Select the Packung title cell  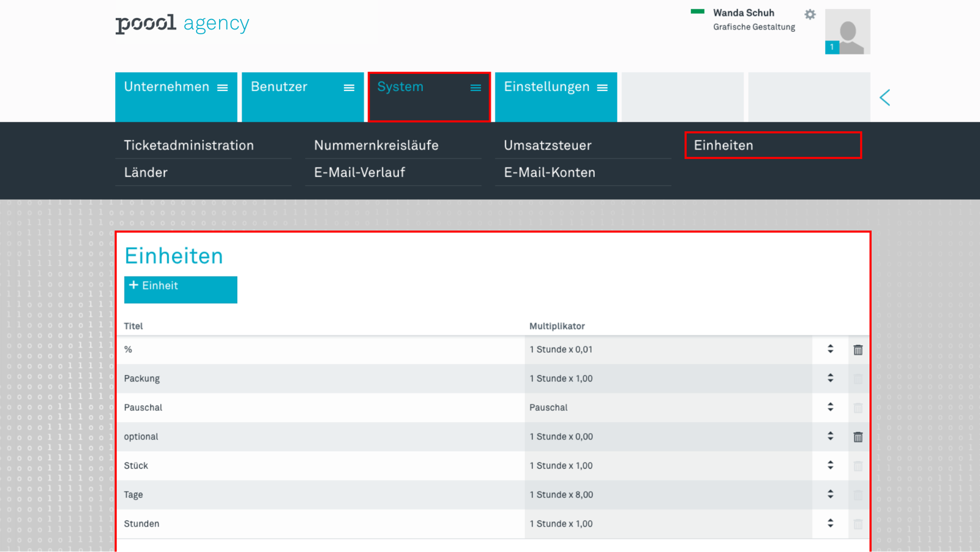pyautogui.click(x=320, y=379)
